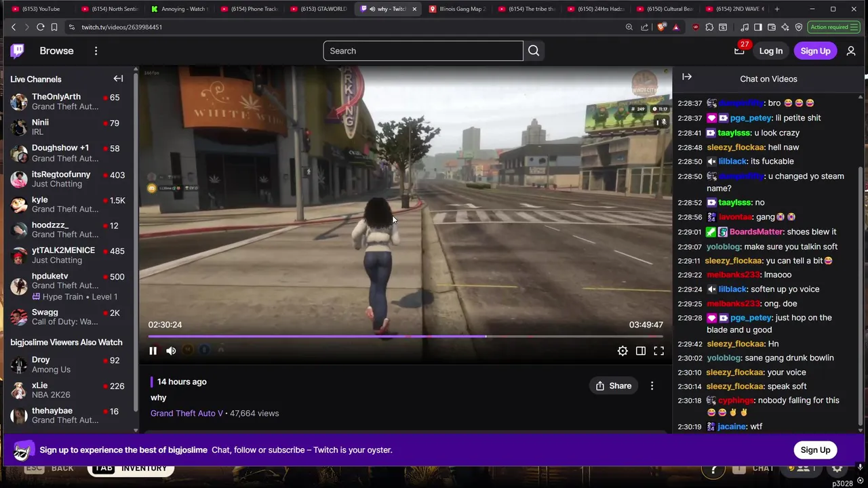The width and height of the screenshot is (868, 488).
Task: Open Brave Shields lion icon
Action: [x=661, y=27]
